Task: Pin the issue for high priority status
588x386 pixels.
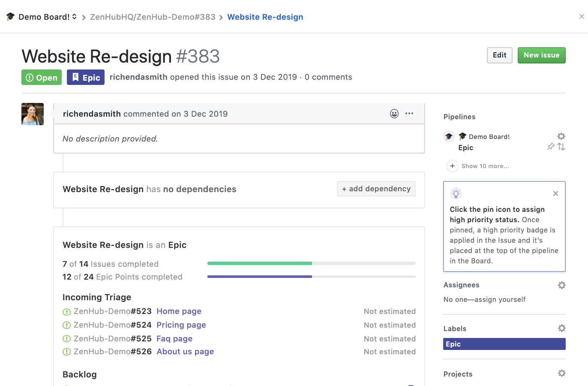Action: coord(551,146)
